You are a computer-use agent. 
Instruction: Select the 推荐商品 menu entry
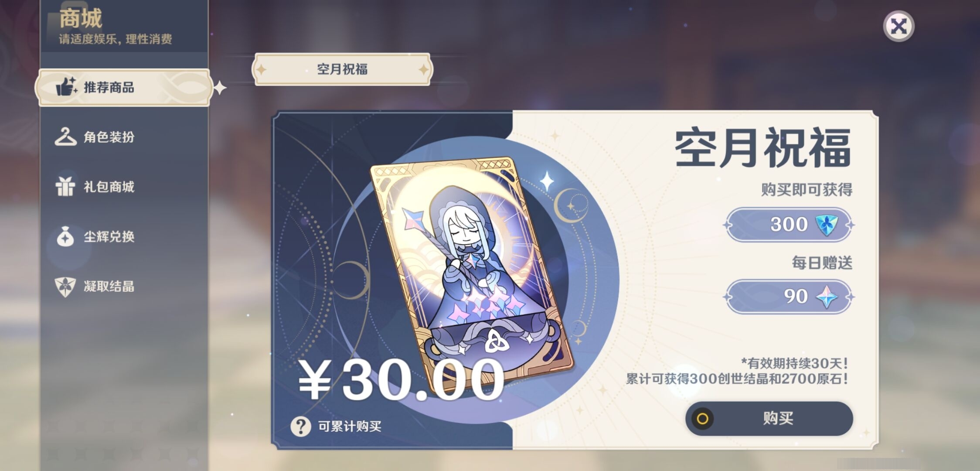pyautogui.click(x=124, y=87)
